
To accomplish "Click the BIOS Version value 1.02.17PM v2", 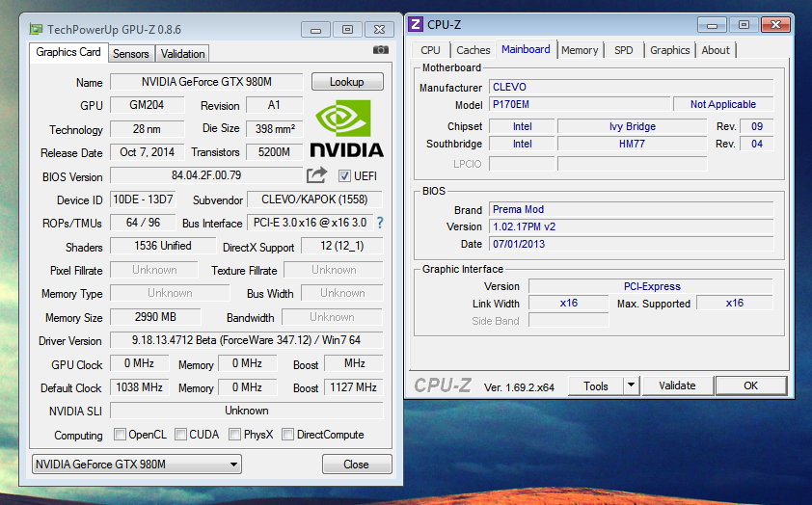I will (632, 227).
